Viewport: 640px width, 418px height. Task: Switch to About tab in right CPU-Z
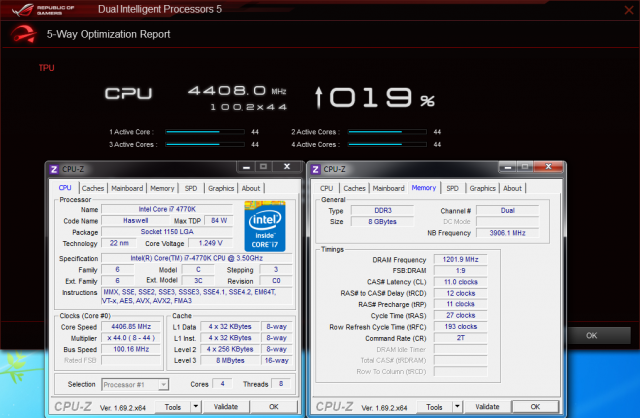(512, 188)
